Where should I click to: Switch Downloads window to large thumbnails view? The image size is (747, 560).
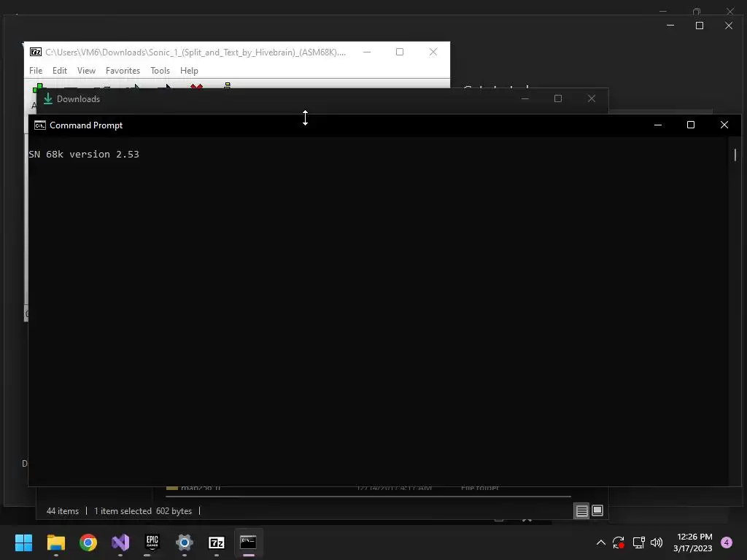click(597, 511)
